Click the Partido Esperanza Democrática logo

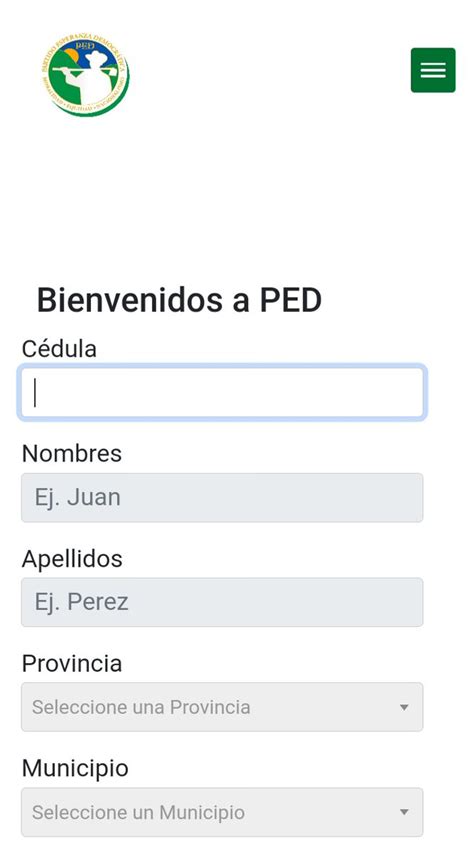[85, 74]
